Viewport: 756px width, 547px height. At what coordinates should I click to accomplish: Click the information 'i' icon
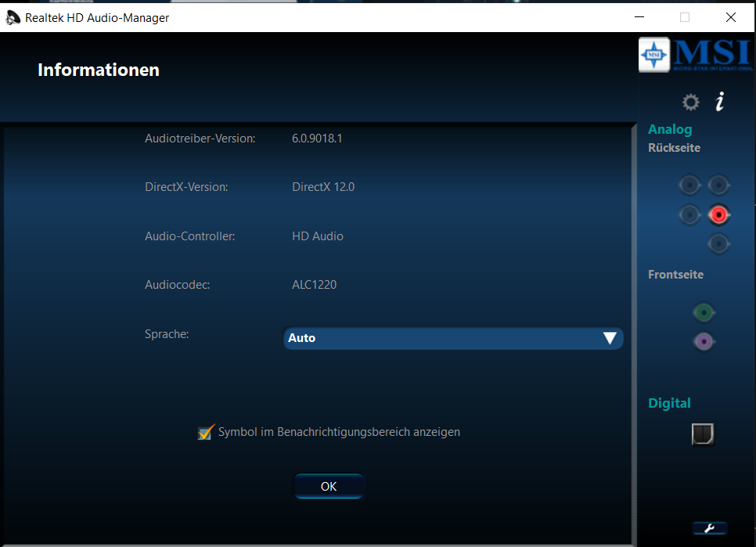tap(719, 101)
